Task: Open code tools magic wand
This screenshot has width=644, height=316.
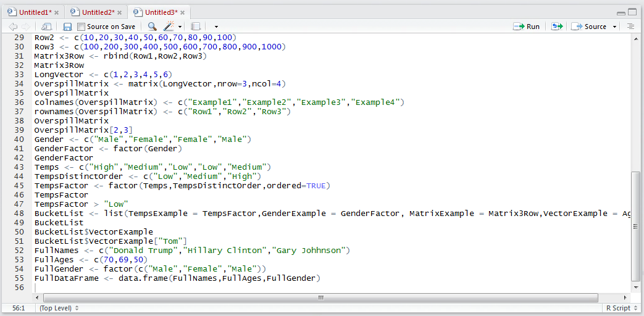Action: [x=169, y=27]
